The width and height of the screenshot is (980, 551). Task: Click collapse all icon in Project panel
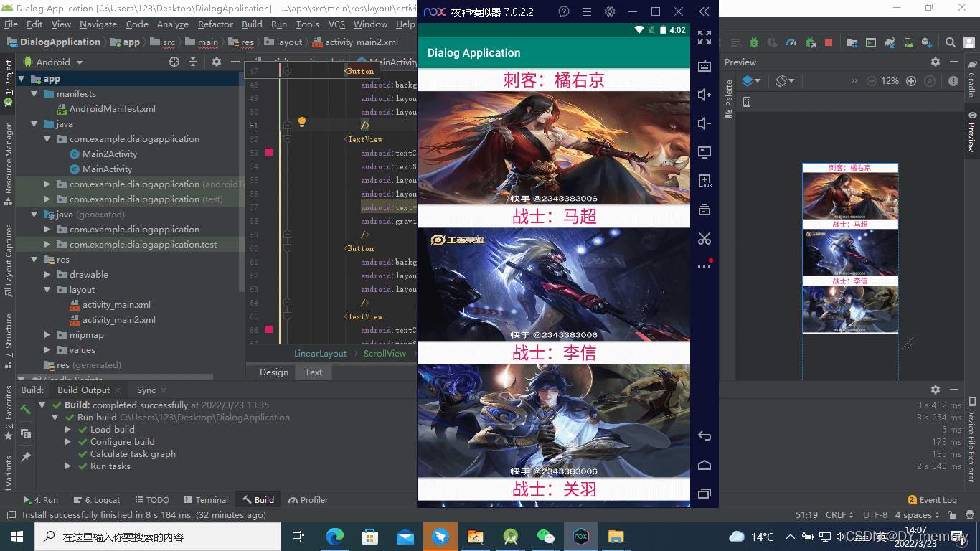click(x=193, y=62)
